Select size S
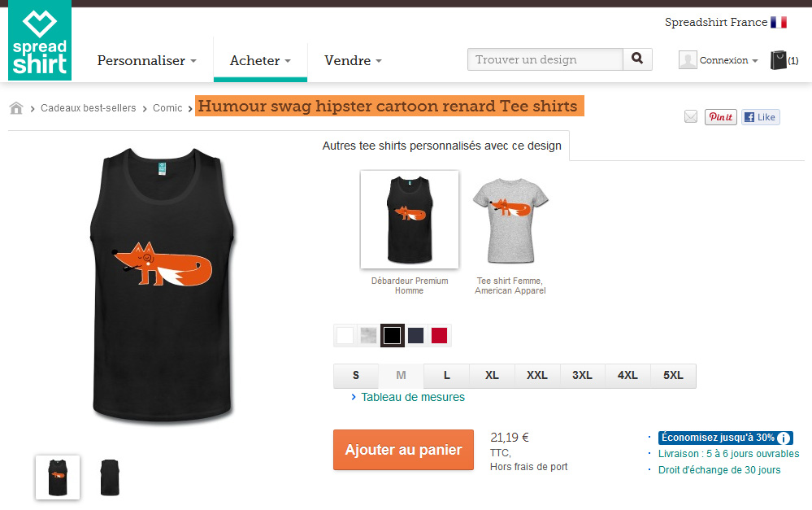The image size is (812, 510). point(356,375)
